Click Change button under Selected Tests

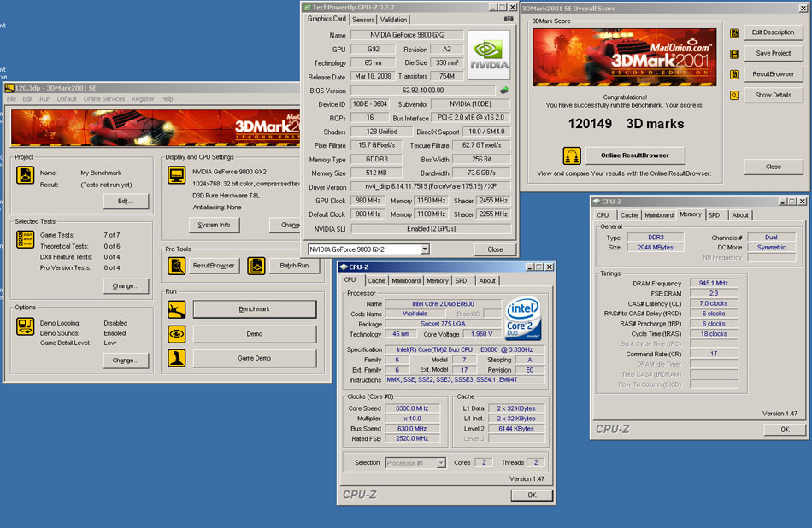coord(126,285)
